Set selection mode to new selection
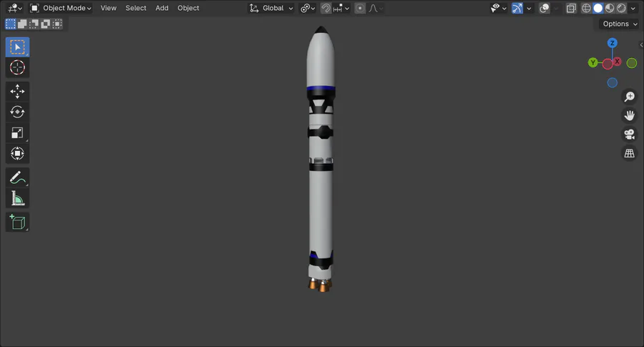The image size is (644, 347). pyautogui.click(x=11, y=24)
